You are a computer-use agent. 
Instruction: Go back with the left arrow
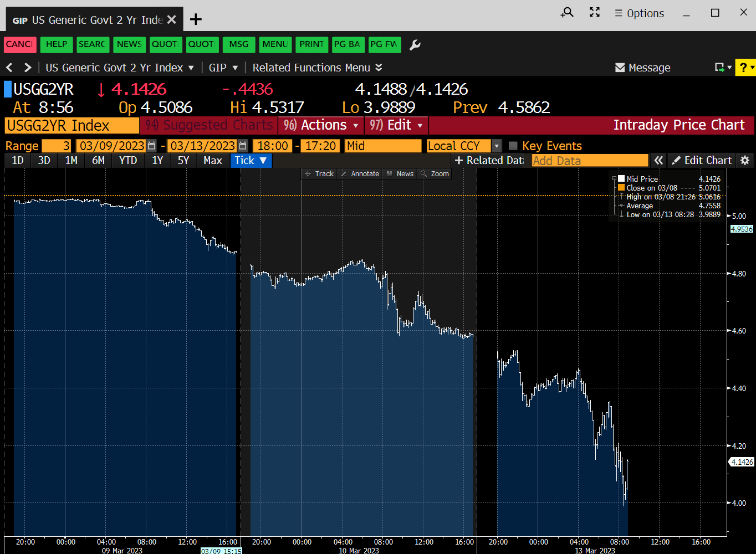[x=9, y=68]
